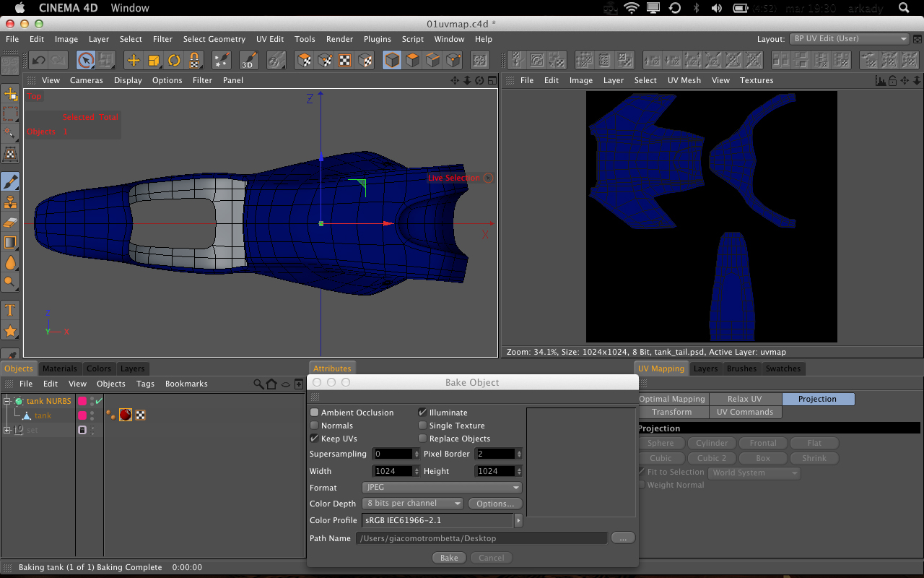Pick the Clone Stamp tool
924x578 pixels.
[10, 202]
